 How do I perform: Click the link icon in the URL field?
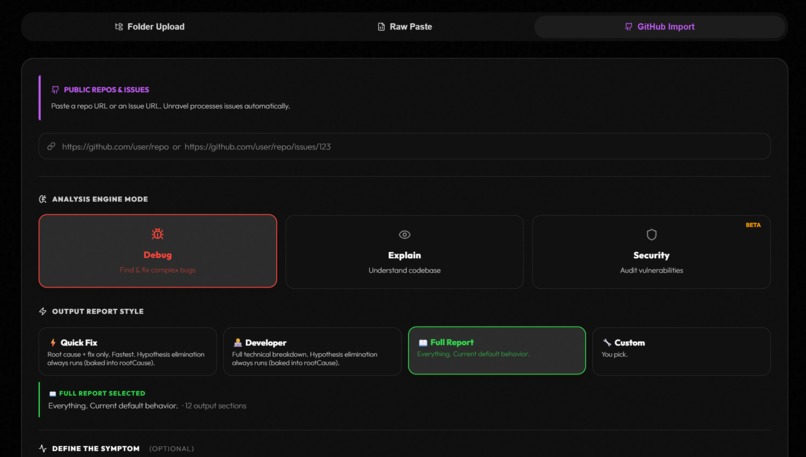(51, 147)
